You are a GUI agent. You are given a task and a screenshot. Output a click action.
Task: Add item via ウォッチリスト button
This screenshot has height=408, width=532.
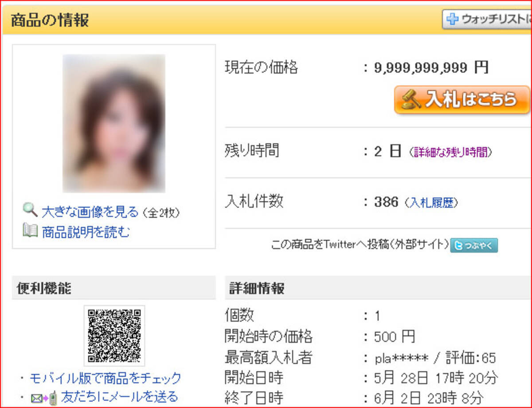point(488,19)
